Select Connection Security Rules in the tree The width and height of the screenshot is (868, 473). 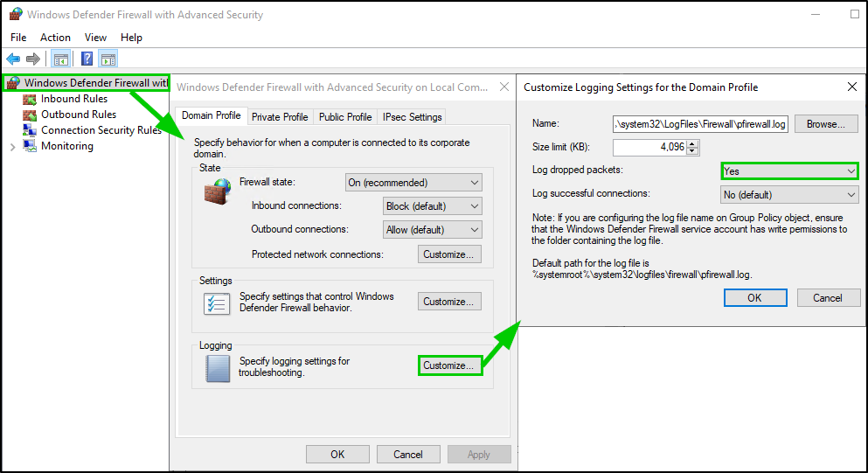[101, 130]
